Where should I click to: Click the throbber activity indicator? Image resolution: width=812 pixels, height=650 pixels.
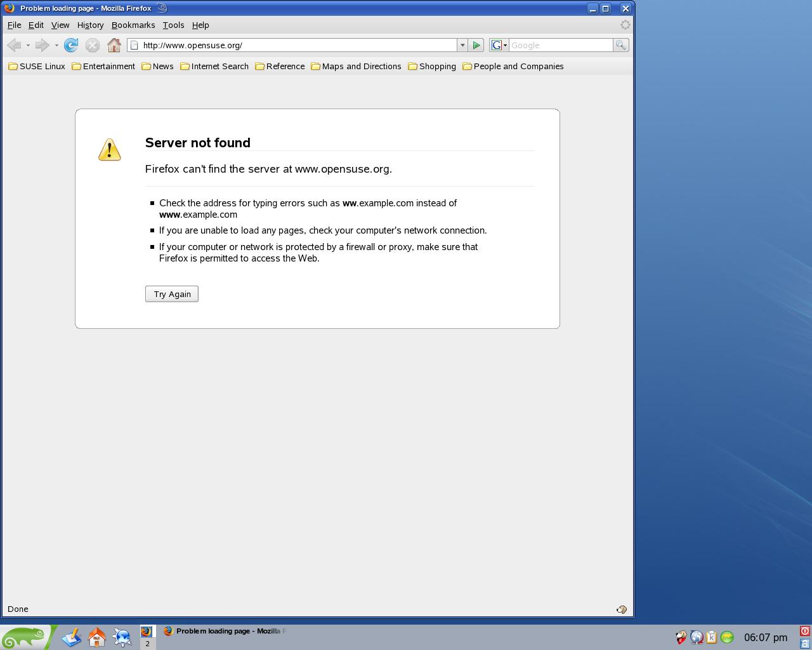click(x=625, y=25)
